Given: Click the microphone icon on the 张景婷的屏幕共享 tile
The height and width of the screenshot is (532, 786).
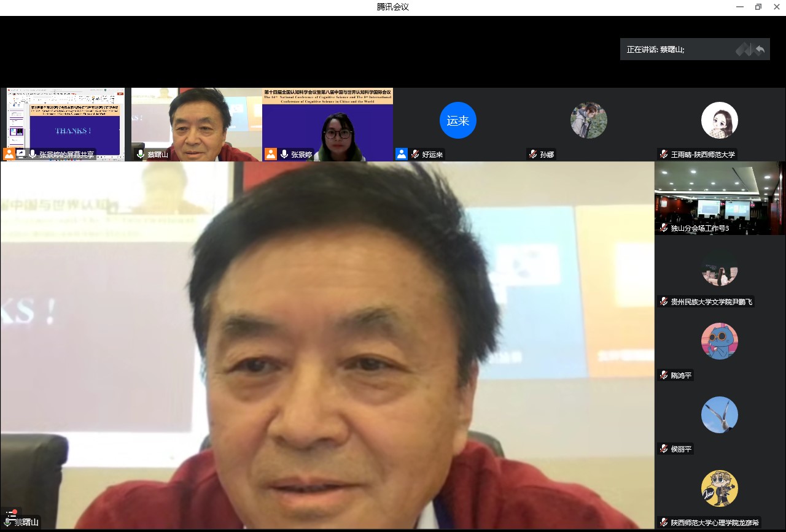Looking at the screenshot, I should click(33, 154).
